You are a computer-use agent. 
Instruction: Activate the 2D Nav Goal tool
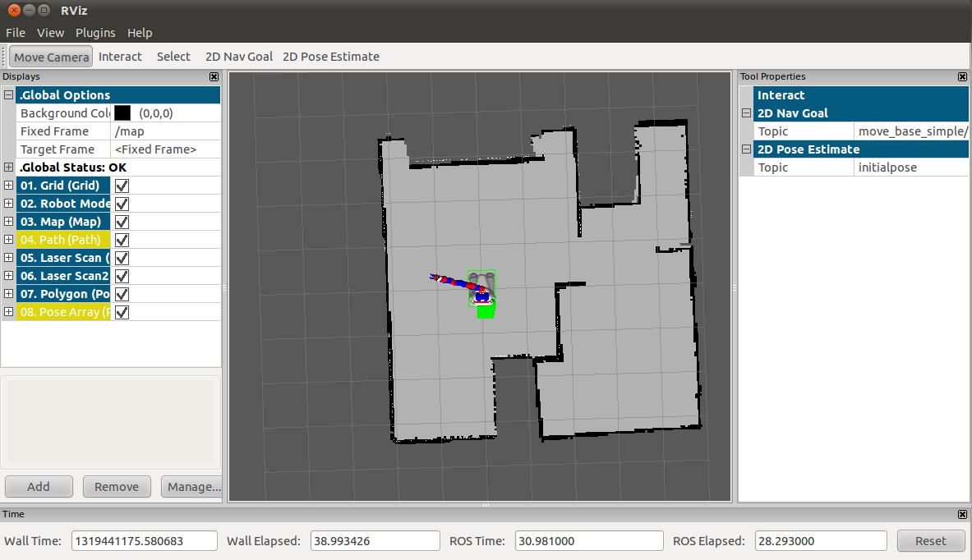pos(238,57)
